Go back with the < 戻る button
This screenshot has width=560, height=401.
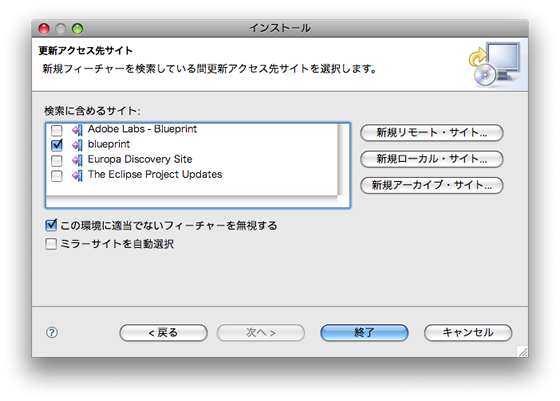pyautogui.click(x=163, y=333)
